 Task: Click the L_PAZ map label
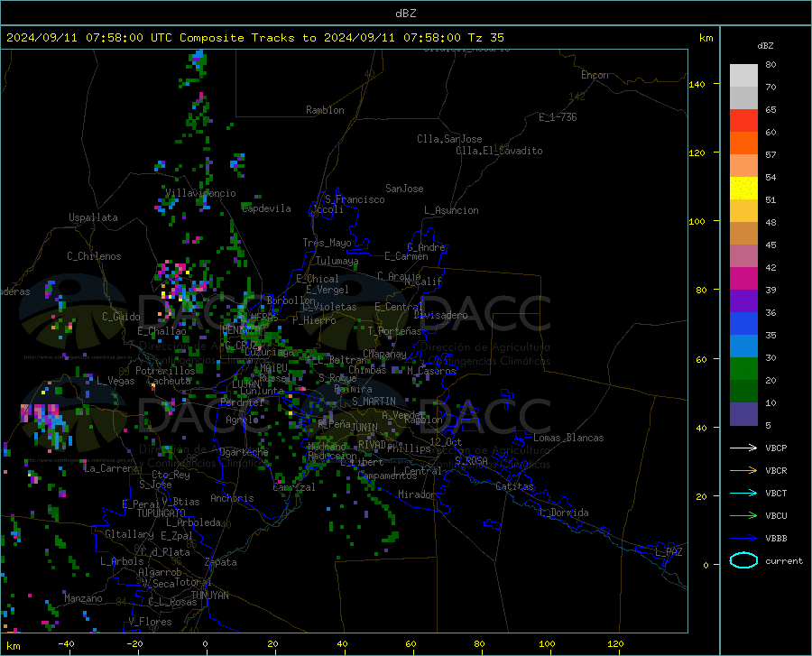pyautogui.click(x=669, y=552)
